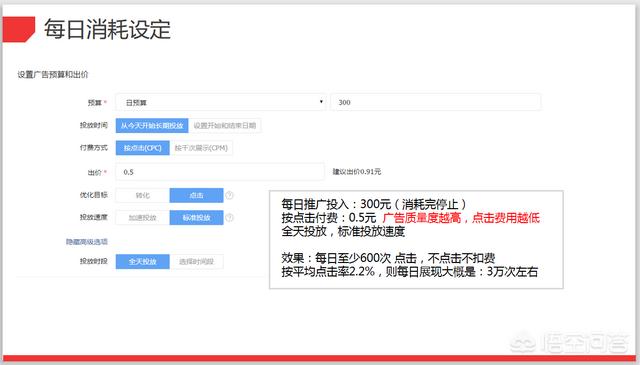Viewport: 640px width, 365px height.
Task: Select 设置开始和结束日期 schedule option
Action: click(x=224, y=125)
